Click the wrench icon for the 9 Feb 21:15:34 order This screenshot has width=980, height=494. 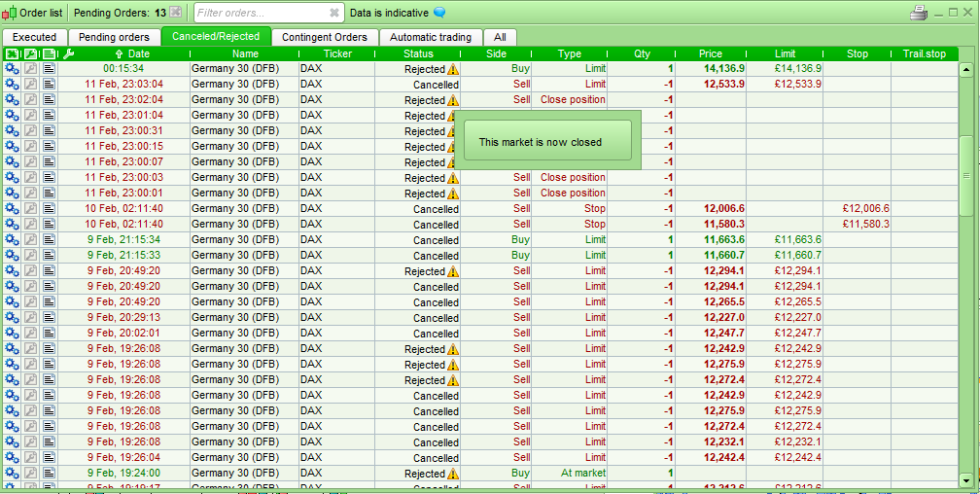pyautogui.click(x=31, y=239)
